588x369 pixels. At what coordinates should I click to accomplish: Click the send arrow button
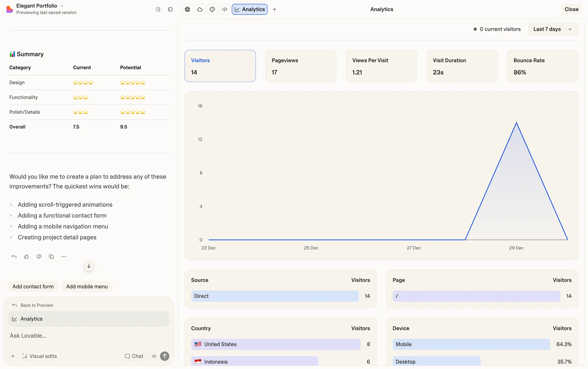[165, 356]
